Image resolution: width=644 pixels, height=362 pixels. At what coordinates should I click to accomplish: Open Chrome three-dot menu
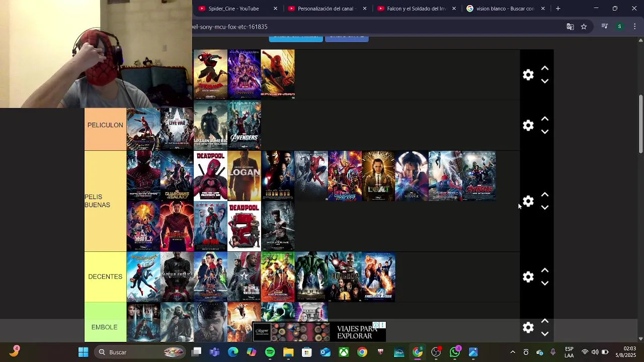point(635,27)
